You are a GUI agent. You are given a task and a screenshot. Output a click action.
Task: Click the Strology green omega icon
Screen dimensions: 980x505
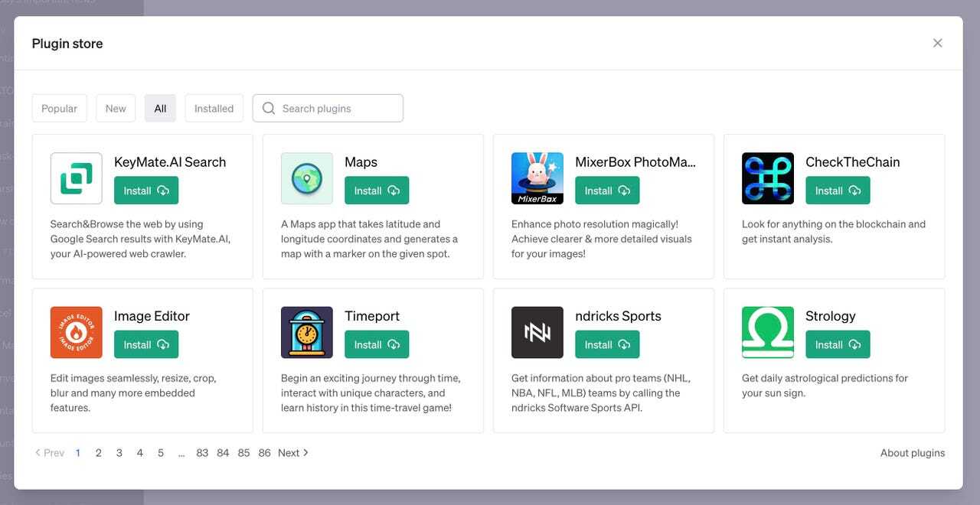point(768,332)
